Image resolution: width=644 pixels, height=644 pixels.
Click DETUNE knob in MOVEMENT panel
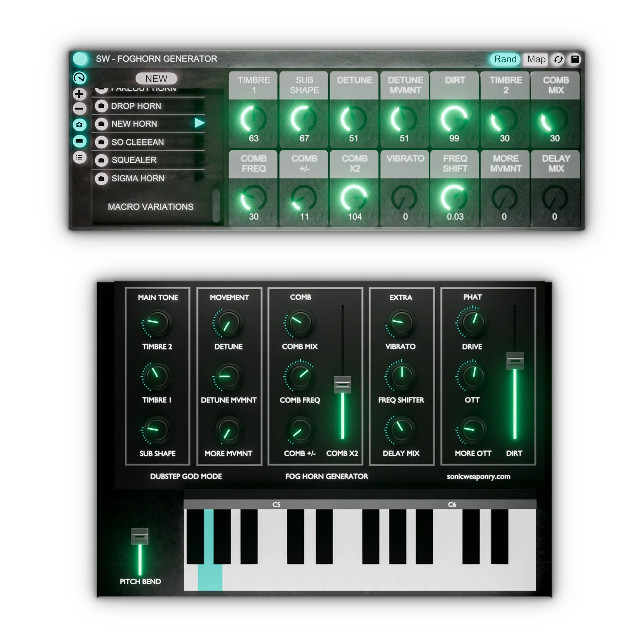pyautogui.click(x=228, y=323)
